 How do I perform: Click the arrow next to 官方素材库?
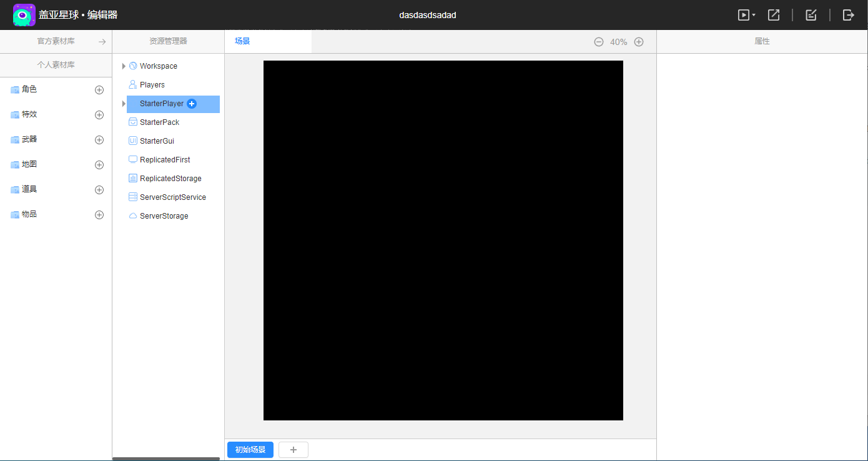point(102,42)
